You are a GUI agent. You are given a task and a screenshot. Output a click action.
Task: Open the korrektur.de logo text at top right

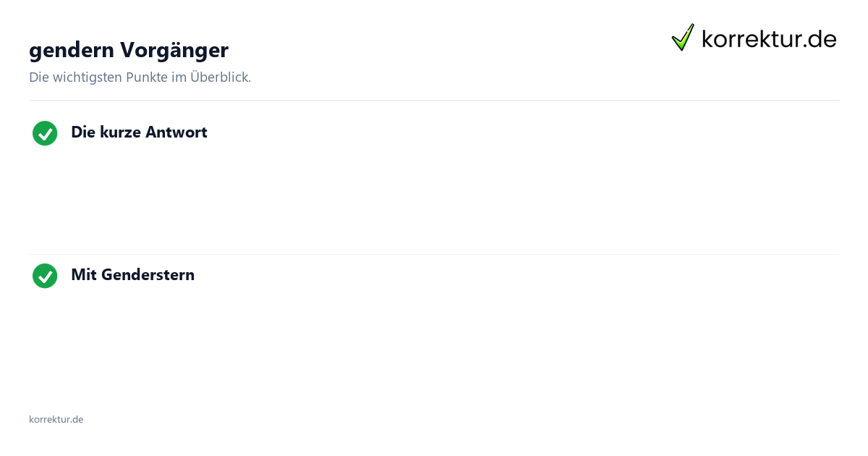pos(769,39)
